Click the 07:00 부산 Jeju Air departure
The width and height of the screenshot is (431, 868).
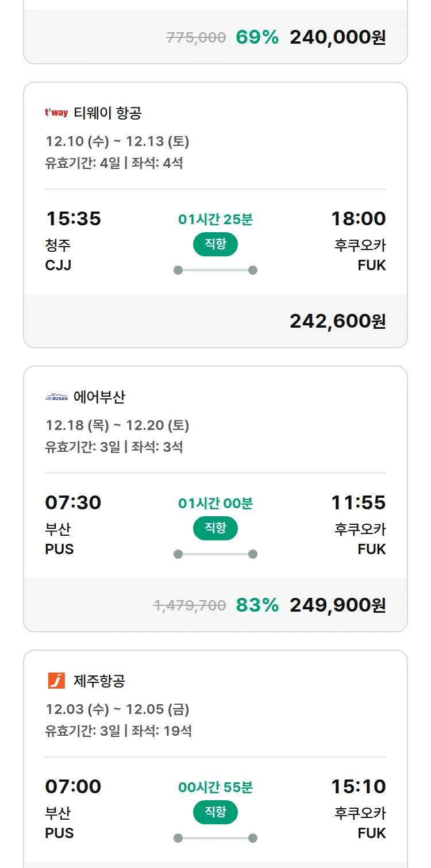[73, 786]
